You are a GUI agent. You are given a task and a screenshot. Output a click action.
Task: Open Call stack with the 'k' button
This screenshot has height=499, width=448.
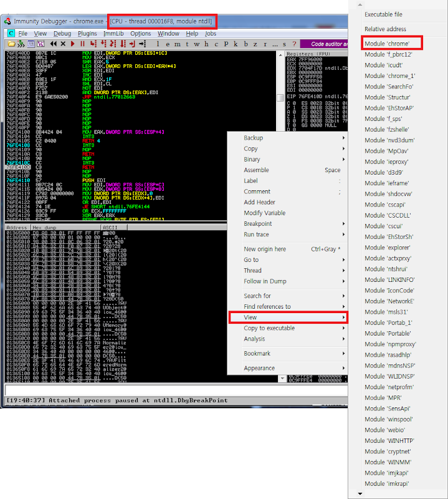pos(236,44)
